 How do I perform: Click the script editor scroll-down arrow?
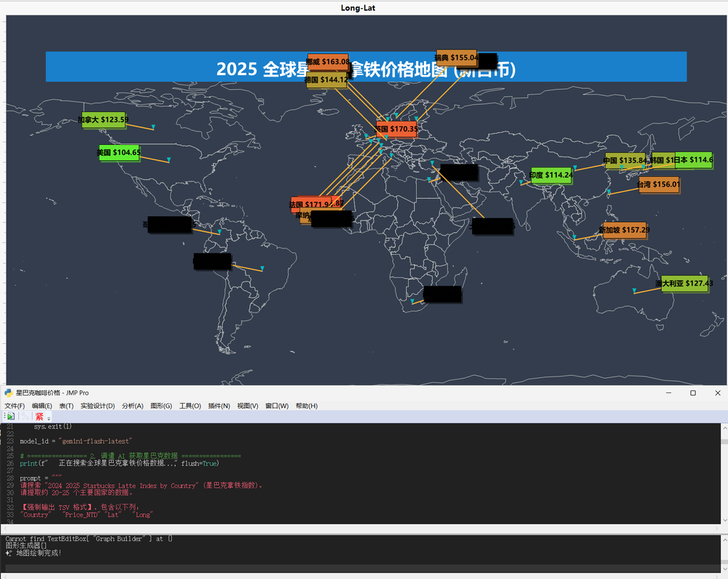coord(724,521)
